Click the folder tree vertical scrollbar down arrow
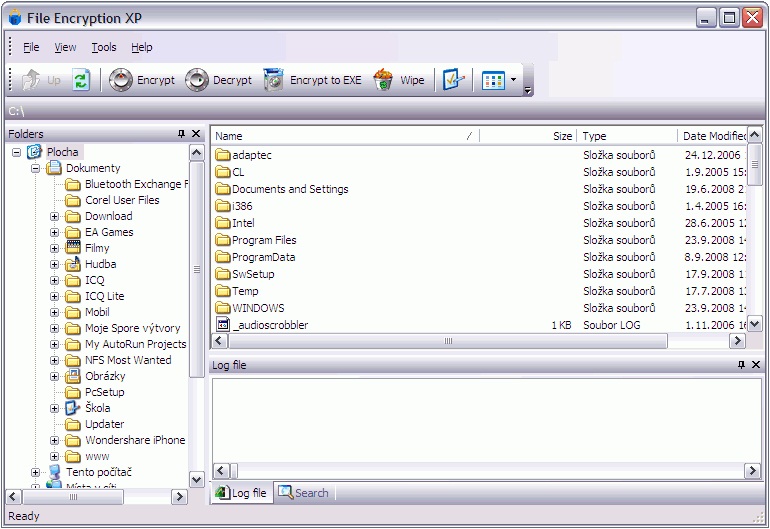The width and height of the screenshot is (770, 529). [197, 480]
